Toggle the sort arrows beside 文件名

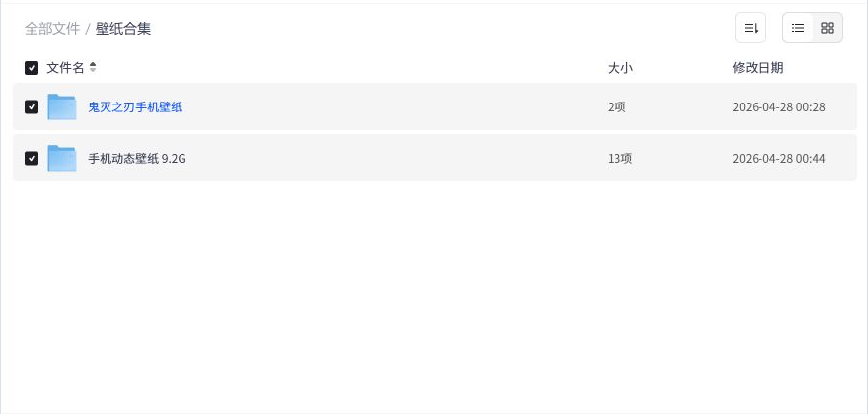(x=93, y=68)
